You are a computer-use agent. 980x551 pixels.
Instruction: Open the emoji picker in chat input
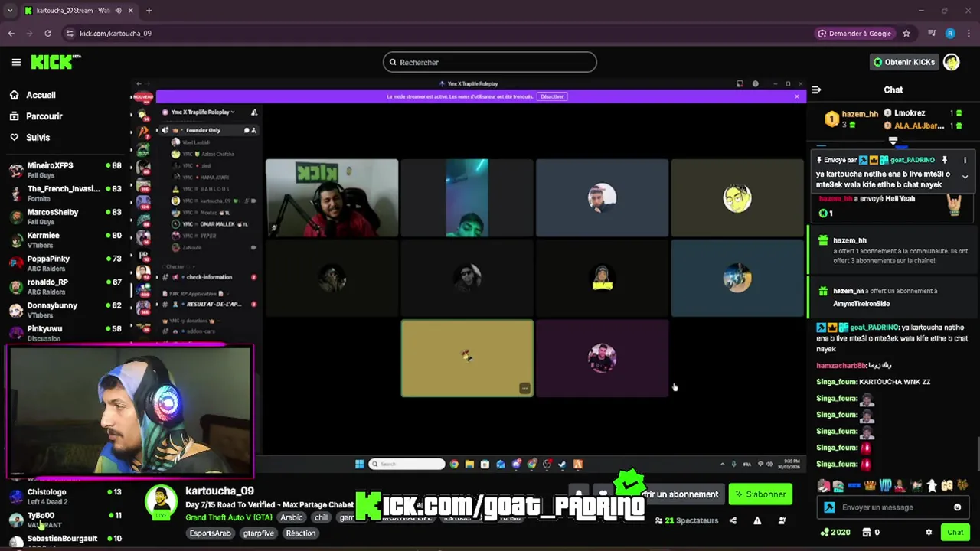[957, 507]
